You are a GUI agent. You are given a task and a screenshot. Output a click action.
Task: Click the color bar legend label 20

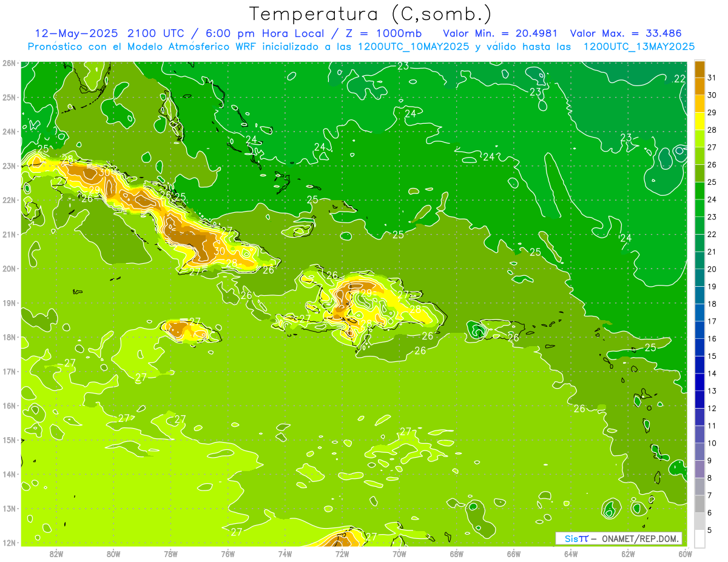pos(712,269)
